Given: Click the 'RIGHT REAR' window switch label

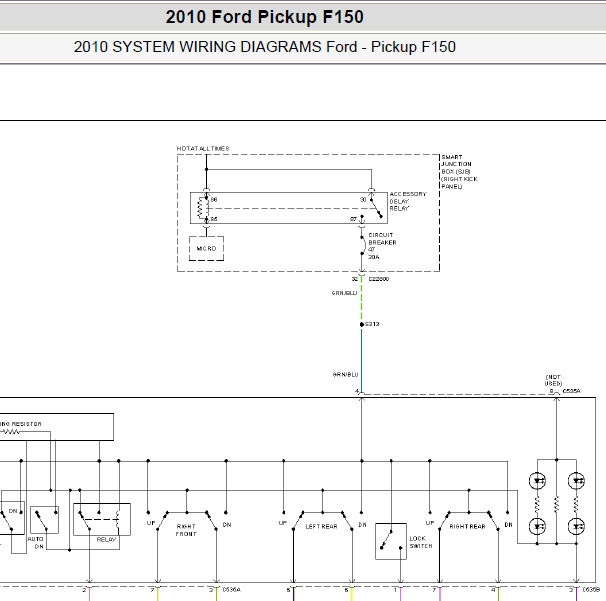Looking at the screenshot, I should point(468,526).
